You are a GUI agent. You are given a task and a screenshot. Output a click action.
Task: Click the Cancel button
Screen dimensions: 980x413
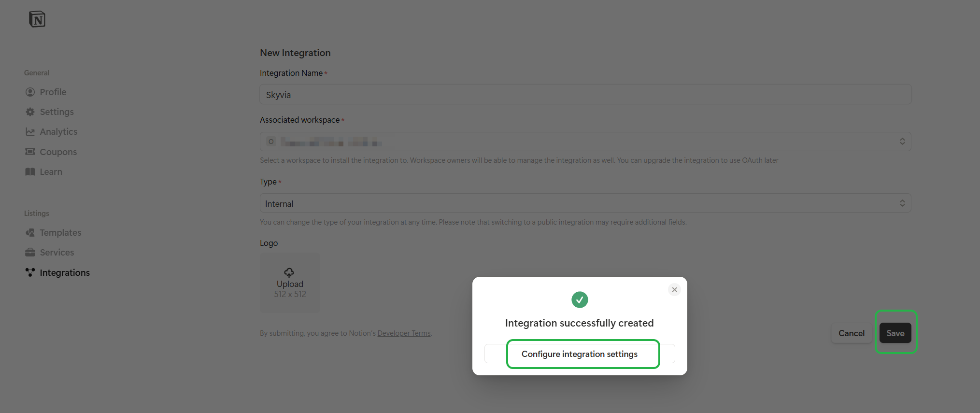pyautogui.click(x=851, y=333)
